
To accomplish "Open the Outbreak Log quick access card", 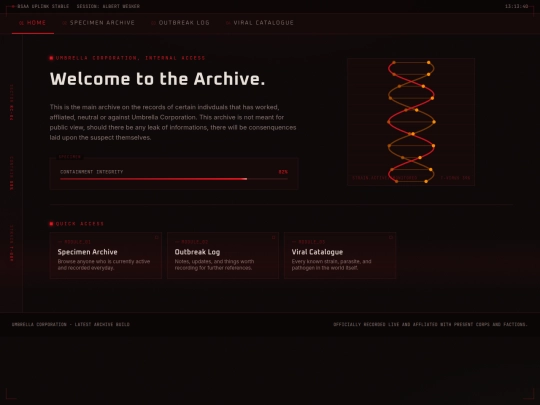I will pyautogui.click(x=223, y=256).
